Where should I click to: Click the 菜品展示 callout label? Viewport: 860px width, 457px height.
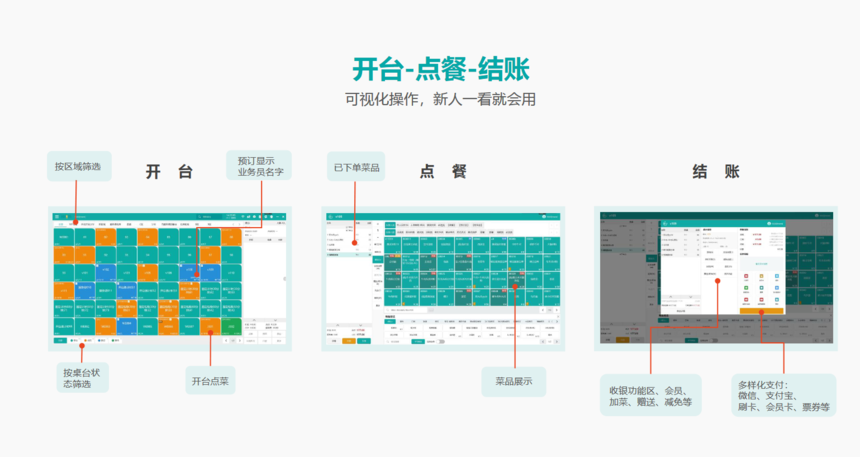pyautogui.click(x=513, y=381)
